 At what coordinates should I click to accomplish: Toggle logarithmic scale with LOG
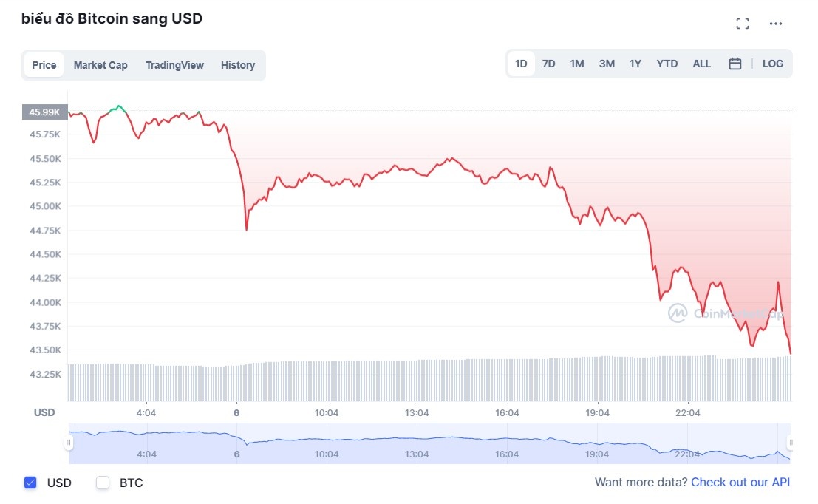click(x=772, y=64)
